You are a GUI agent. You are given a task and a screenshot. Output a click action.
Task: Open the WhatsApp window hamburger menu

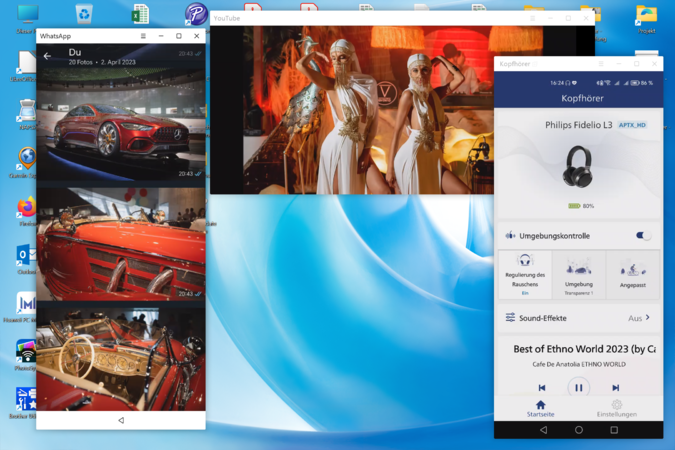pyautogui.click(x=143, y=36)
